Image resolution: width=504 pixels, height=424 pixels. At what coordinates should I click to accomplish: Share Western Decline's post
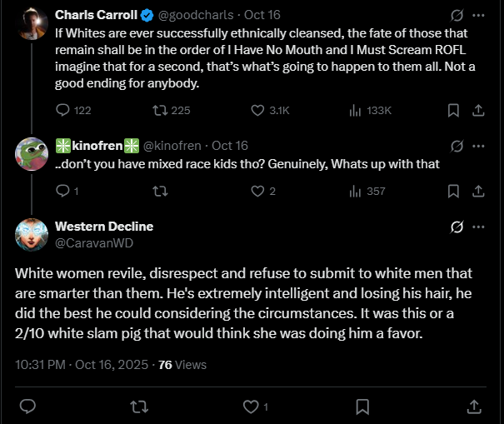[474, 407]
